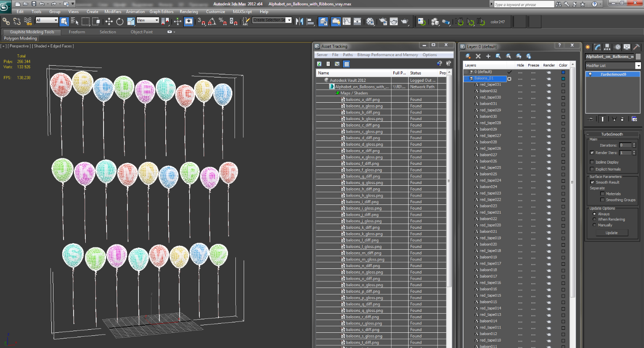Select the Select and Link tool
Image resolution: width=644 pixels, height=348 pixels.
(6, 21)
